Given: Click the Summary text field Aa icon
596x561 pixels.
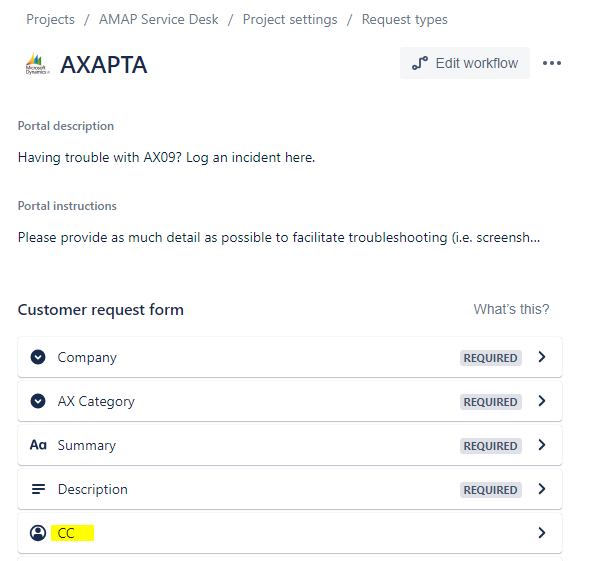Looking at the screenshot, I should (x=38, y=445).
